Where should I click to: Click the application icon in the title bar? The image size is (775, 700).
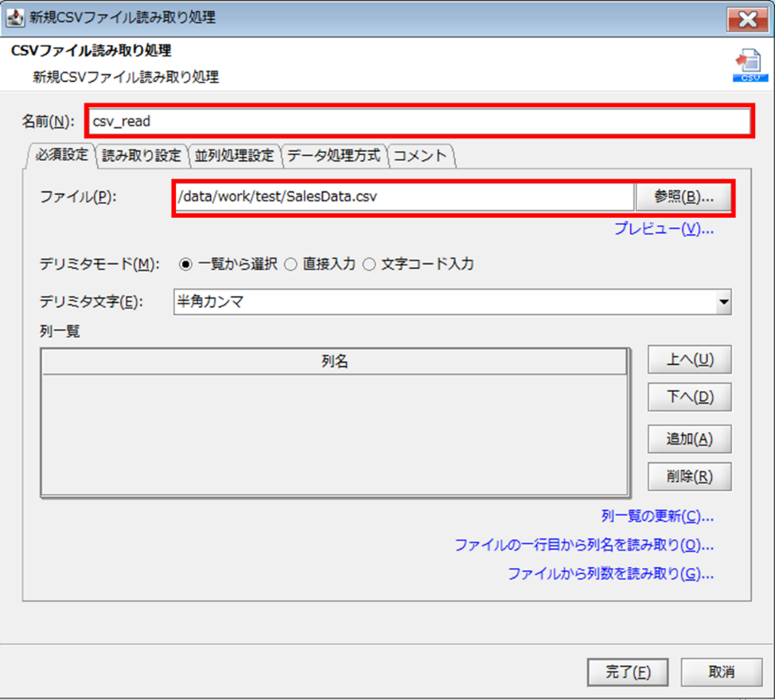tap(16, 17)
